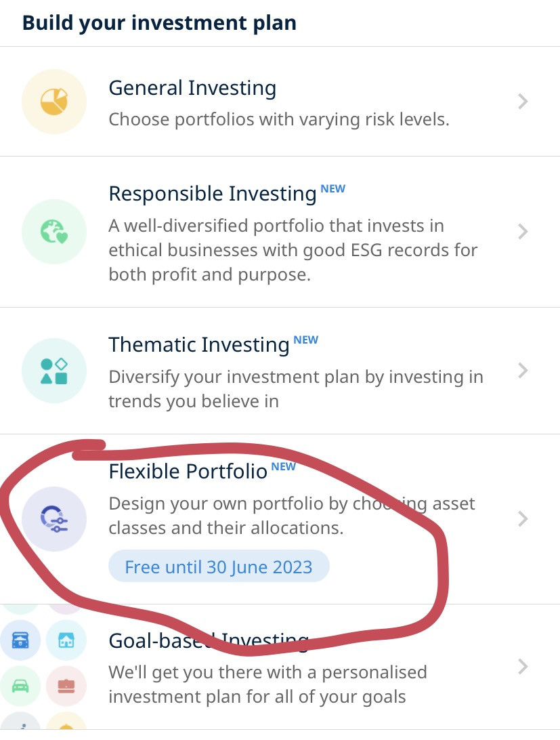
Task: Tap the blue safe goal icon
Action: (x=20, y=640)
